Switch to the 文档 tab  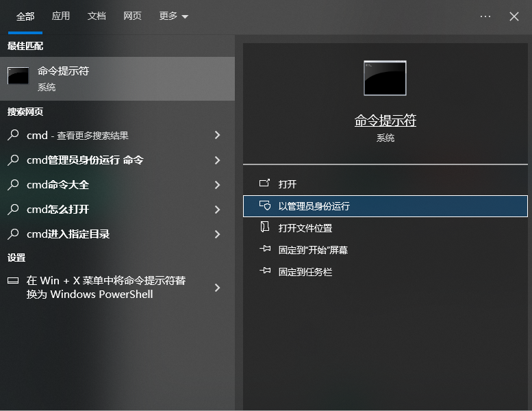coord(97,16)
